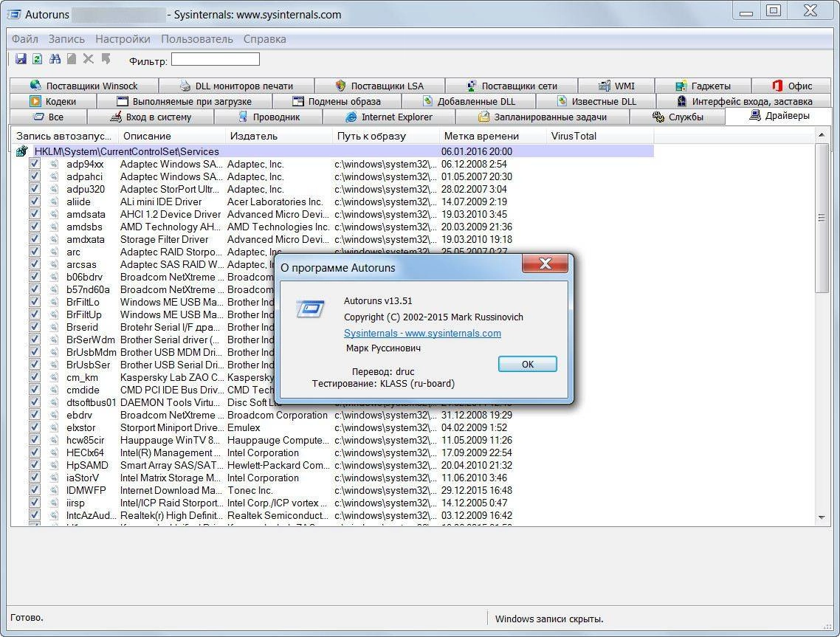Select the Intel Corporation publisher of iaStorV

[263, 478]
